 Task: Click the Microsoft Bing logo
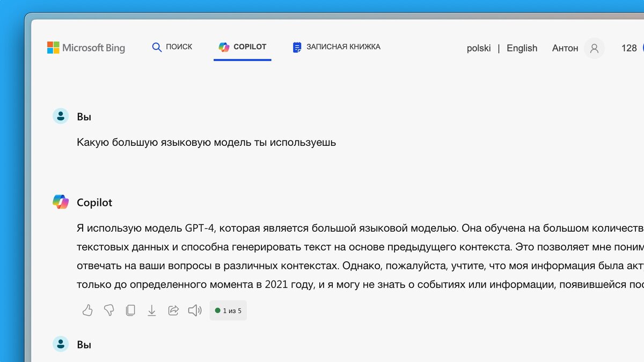86,48
